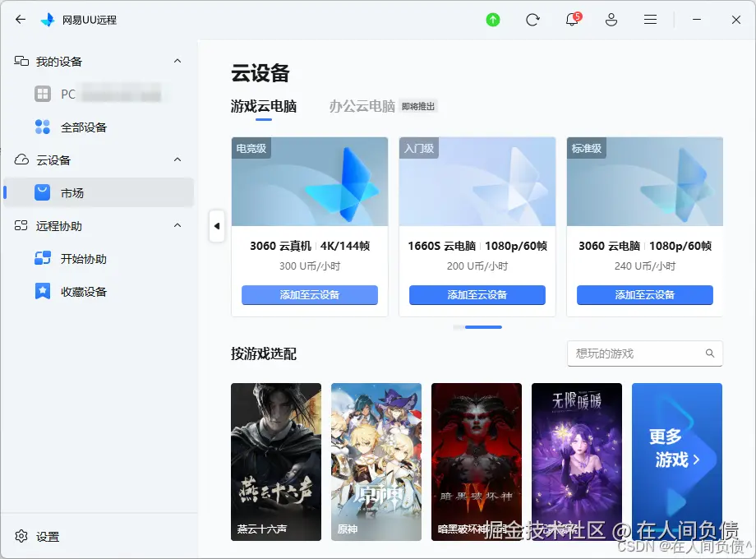Click 添加至云设备 under 3060 云真机
Image resolution: width=756 pixels, height=559 pixels.
(x=309, y=295)
